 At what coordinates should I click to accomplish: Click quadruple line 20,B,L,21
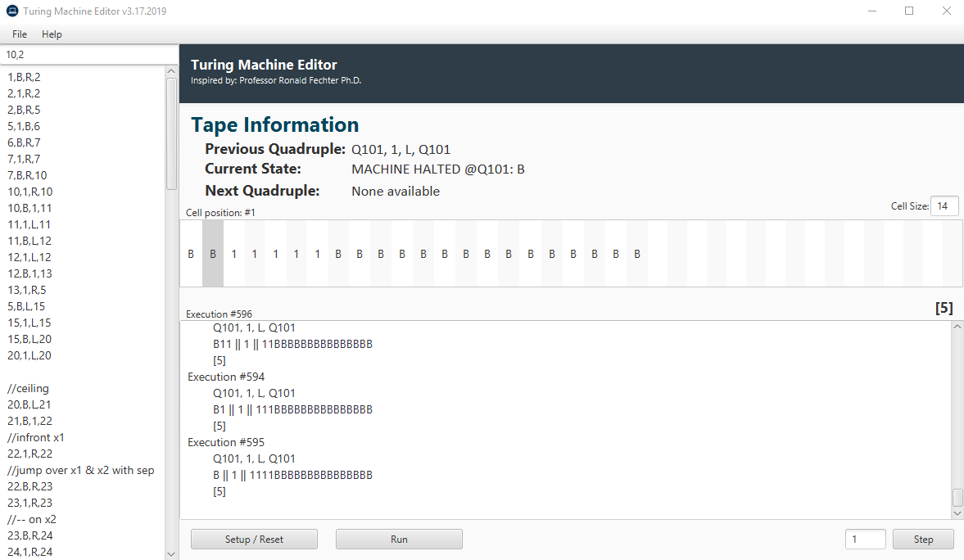pos(29,404)
